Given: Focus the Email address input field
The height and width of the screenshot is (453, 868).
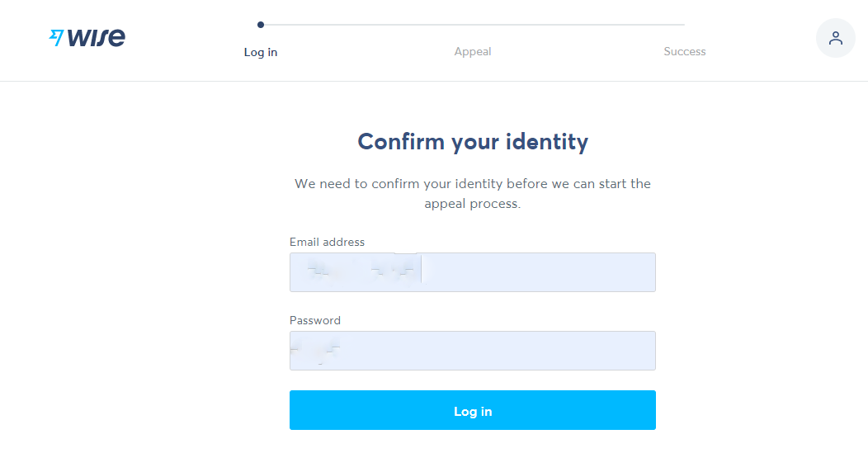Looking at the screenshot, I should click(x=536, y=272).
